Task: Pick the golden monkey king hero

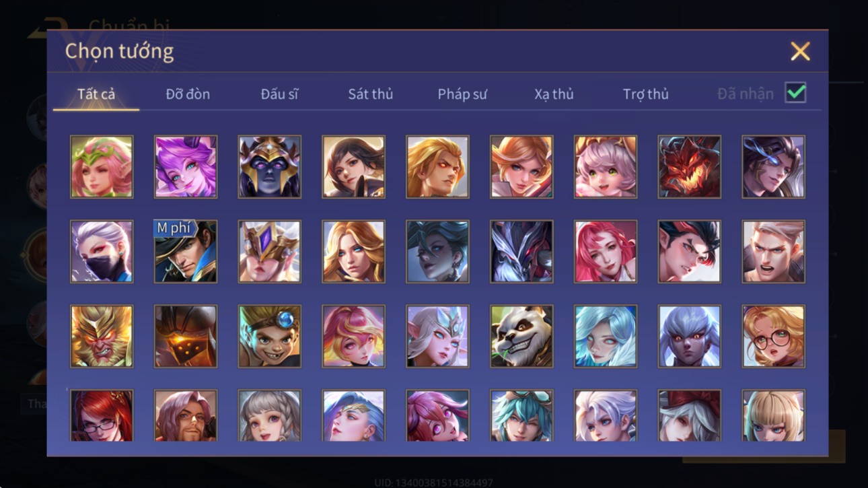Action: (102, 336)
